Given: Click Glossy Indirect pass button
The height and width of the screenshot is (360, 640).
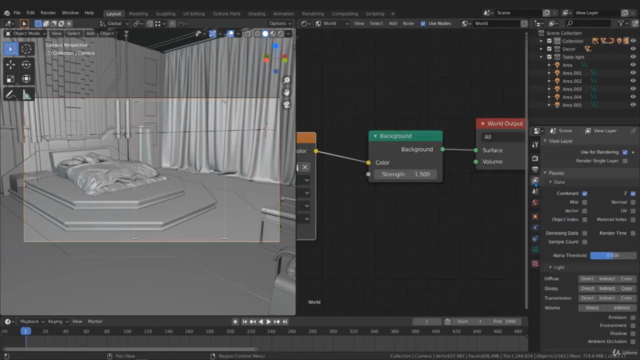Looking at the screenshot, I should 607,289.
